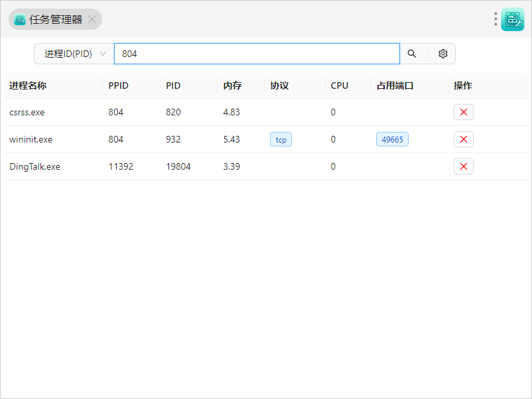Click the 操作 column header

(463, 85)
